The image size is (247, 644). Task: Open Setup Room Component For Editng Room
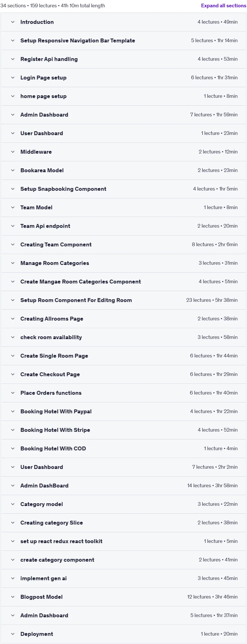click(x=76, y=300)
